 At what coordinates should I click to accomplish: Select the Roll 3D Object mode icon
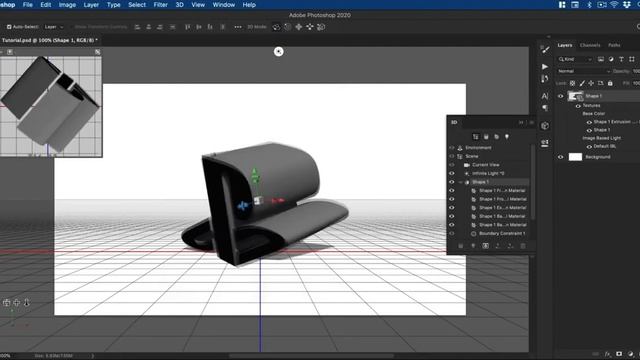[x=288, y=27]
